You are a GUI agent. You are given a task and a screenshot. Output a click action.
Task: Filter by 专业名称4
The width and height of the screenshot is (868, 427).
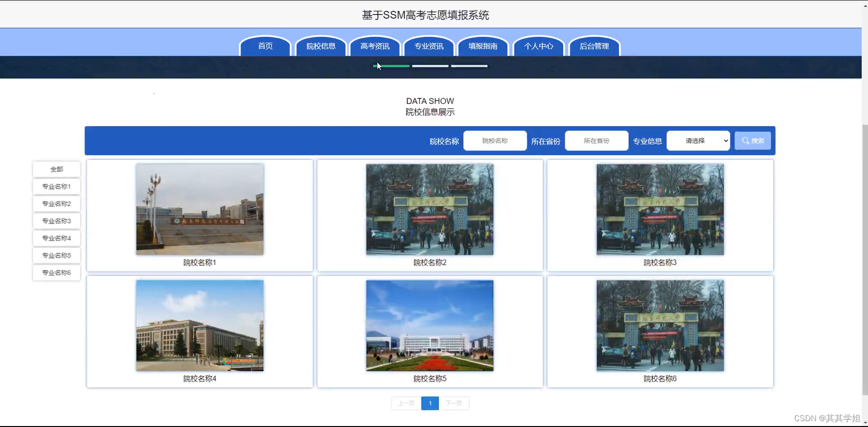(56, 238)
